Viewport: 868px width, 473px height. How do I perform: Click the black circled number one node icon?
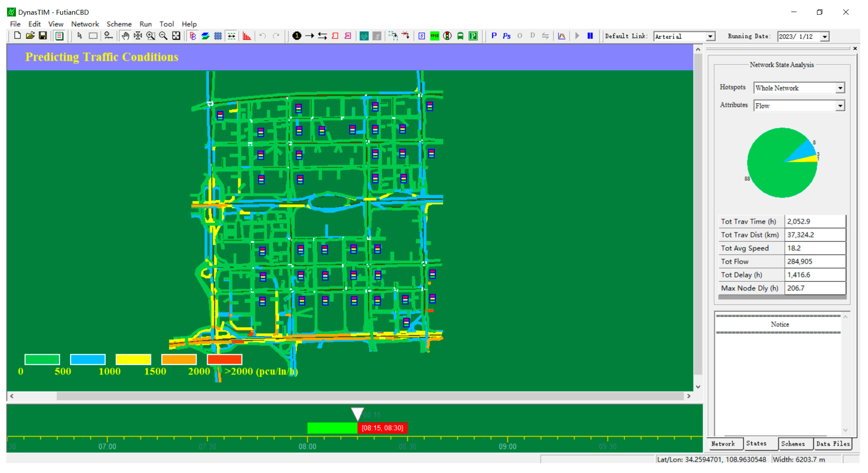pos(296,36)
